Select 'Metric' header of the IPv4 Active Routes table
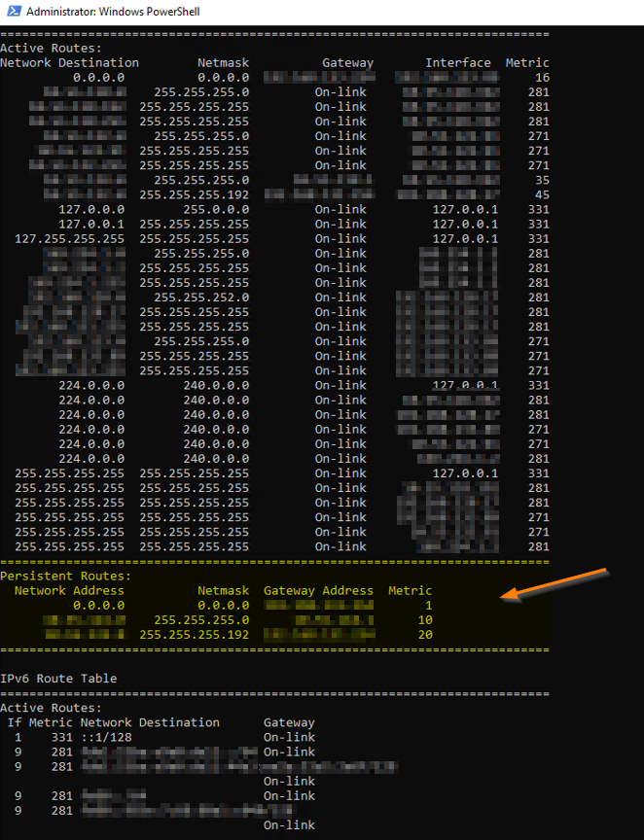The image size is (644, 840). (527, 62)
